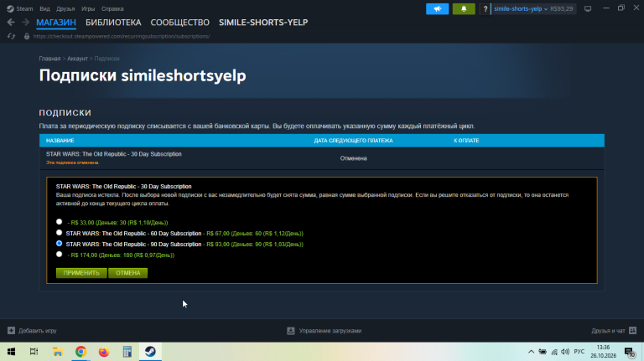Switch to the БИБЛИОТЕКА tab
644x361 pixels.
113,23
